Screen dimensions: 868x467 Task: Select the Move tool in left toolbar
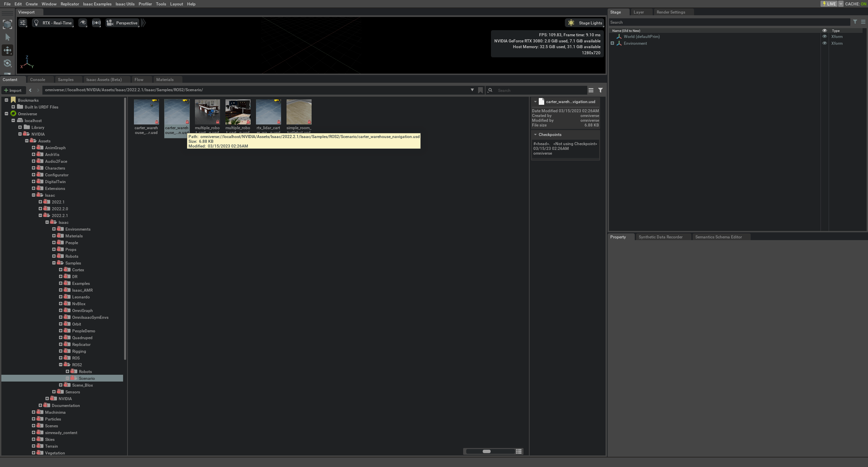click(x=7, y=50)
